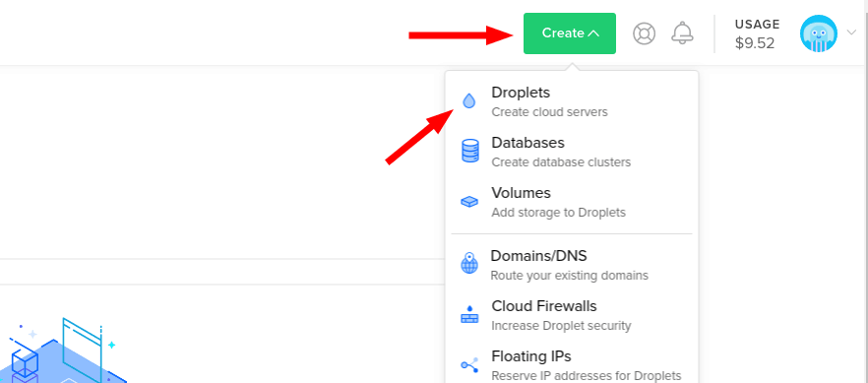The width and height of the screenshot is (868, 383).
Task: Click 'Add storage to Droplets' description
Action: (559, 213)
